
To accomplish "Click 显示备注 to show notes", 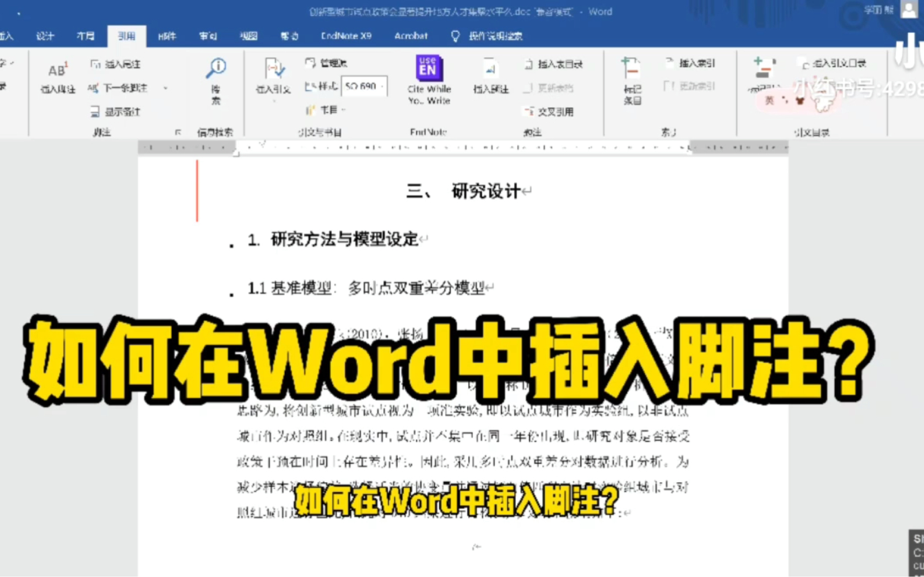I will click(x=117, y=111).
